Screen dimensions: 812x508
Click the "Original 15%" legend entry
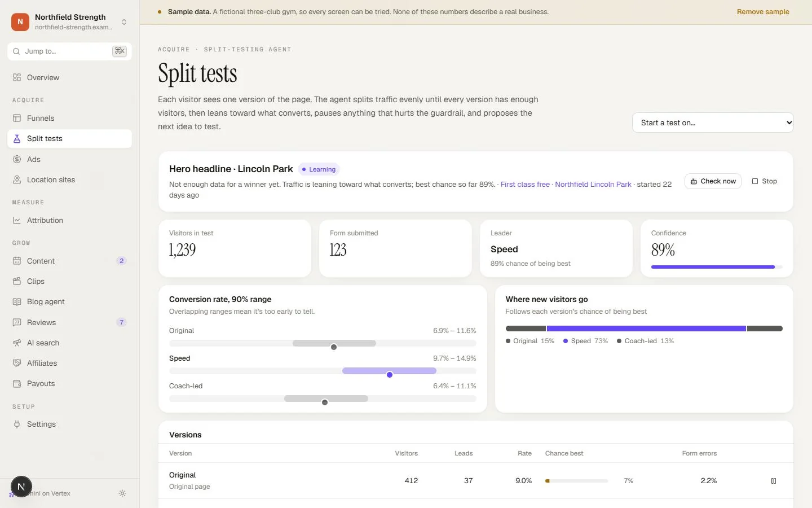[x=530, y=341]
